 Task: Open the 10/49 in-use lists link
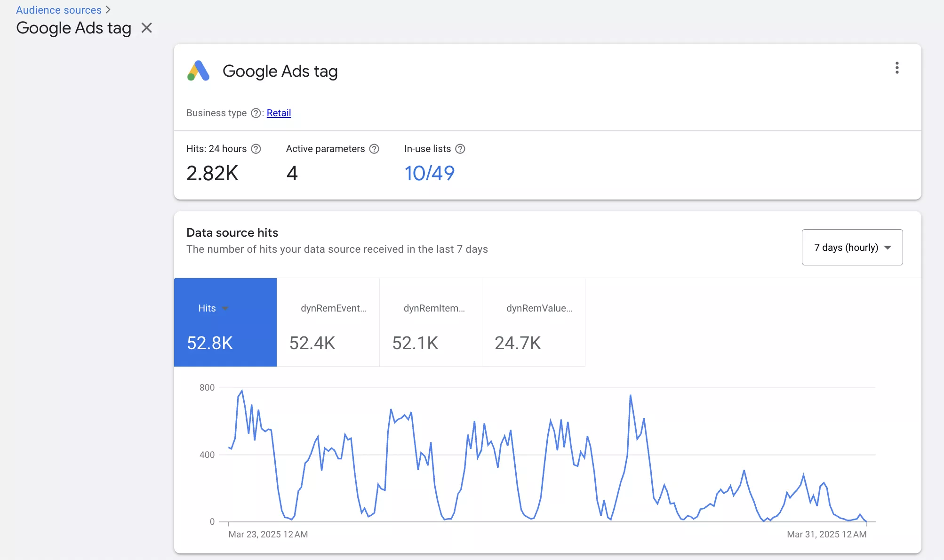[430, 173]
